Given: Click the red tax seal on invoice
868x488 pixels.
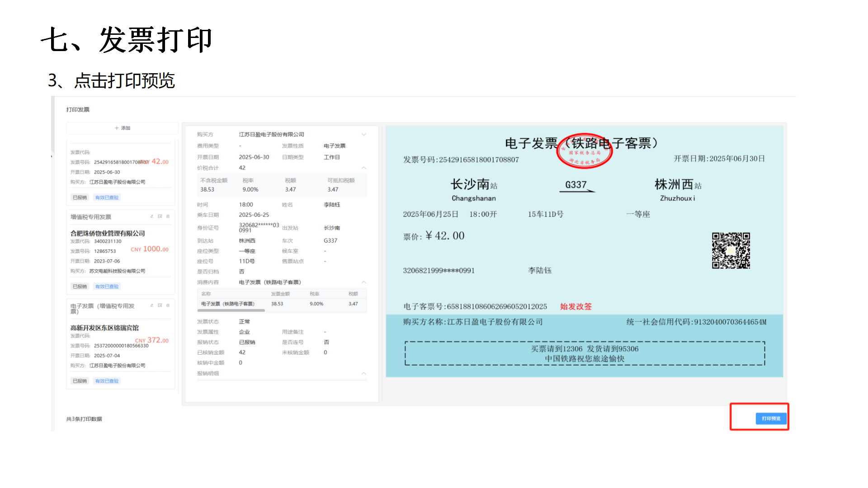Looking at the screenshot, I should click(584, 151).
